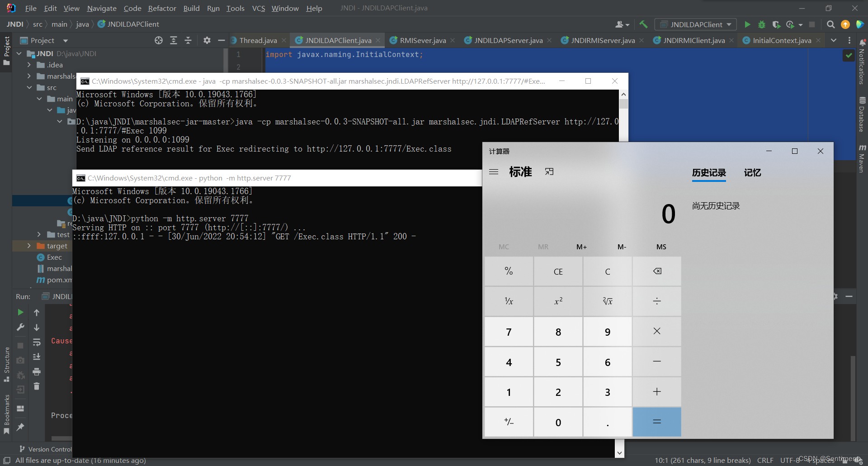Open the Version Control tool window

click(x=45, y=449)
